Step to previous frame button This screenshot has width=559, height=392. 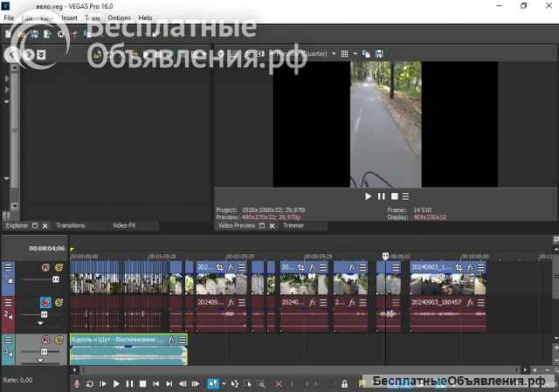(x=183, y=384)
